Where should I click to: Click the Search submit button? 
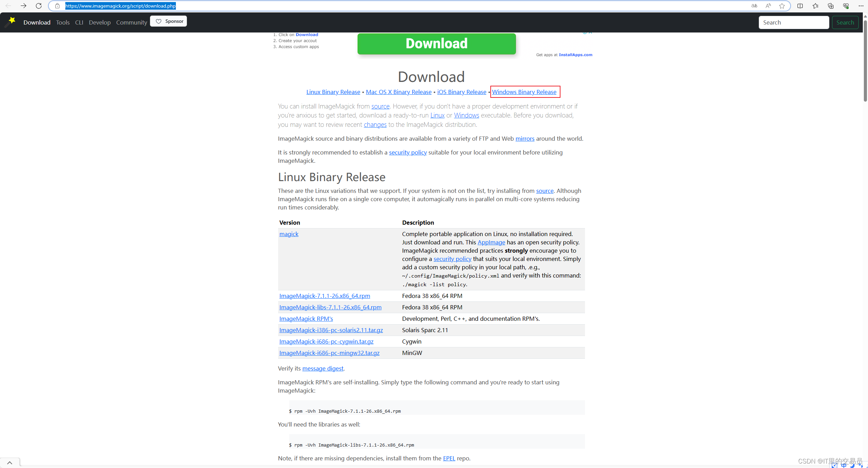845,22
